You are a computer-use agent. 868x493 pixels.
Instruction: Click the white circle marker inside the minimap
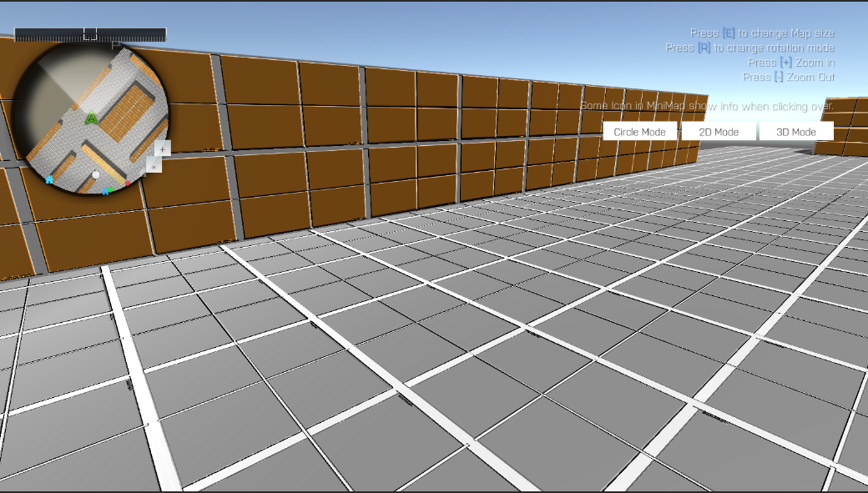pyautogui.click(x=95, y=175)
